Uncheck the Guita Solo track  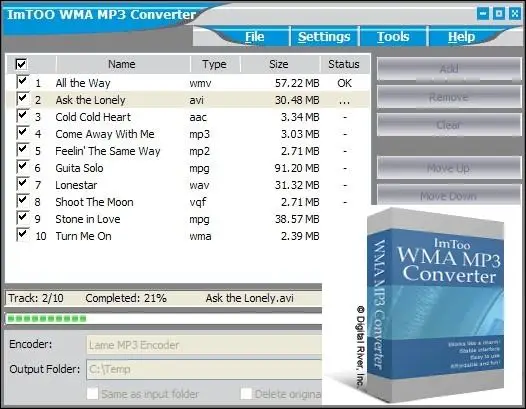(x=22, y=166)
